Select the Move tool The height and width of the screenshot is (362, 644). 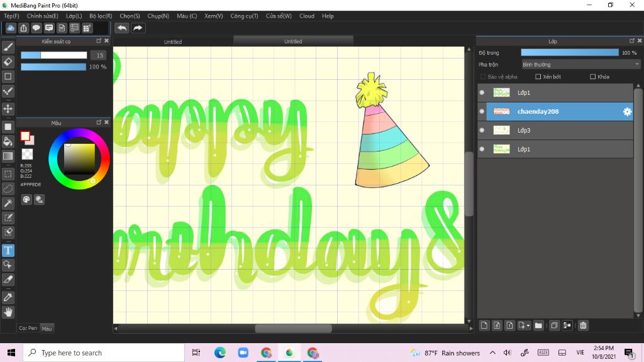(x=8, y=109)
